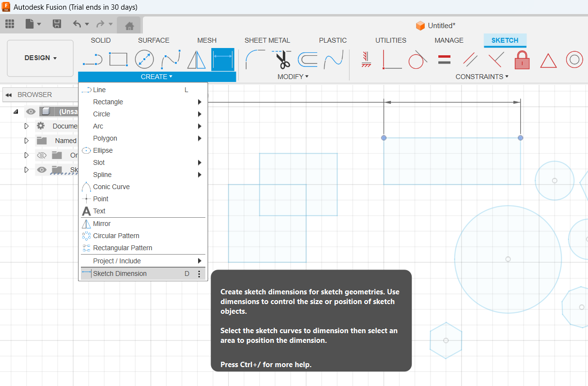Apply Concentric constraint
588x386 pixels.
tap(574, 60)
